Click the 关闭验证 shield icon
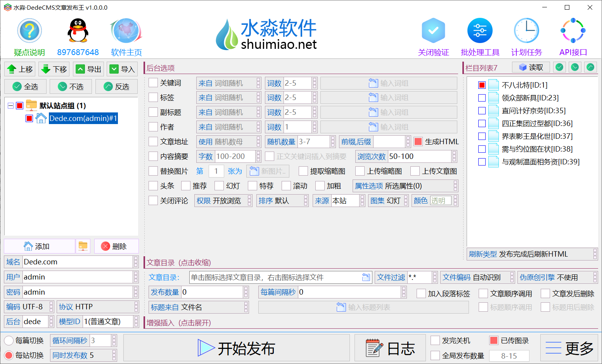The height and width of the screenshot is (364, 602). [433, 31]
